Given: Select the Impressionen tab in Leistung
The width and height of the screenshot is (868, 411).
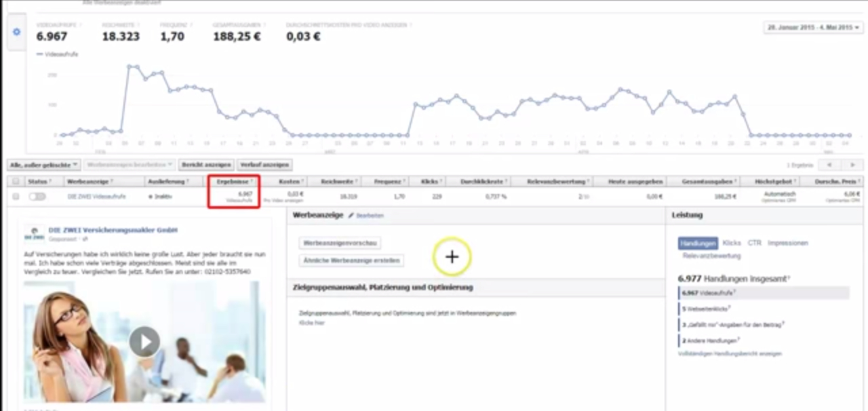Looking at the screenshot, I should point(787,243).
